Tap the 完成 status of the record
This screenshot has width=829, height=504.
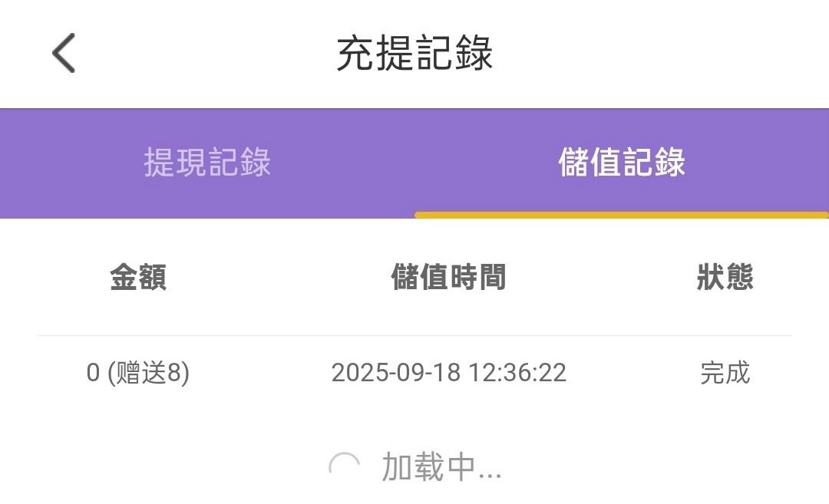click(725, 373)
